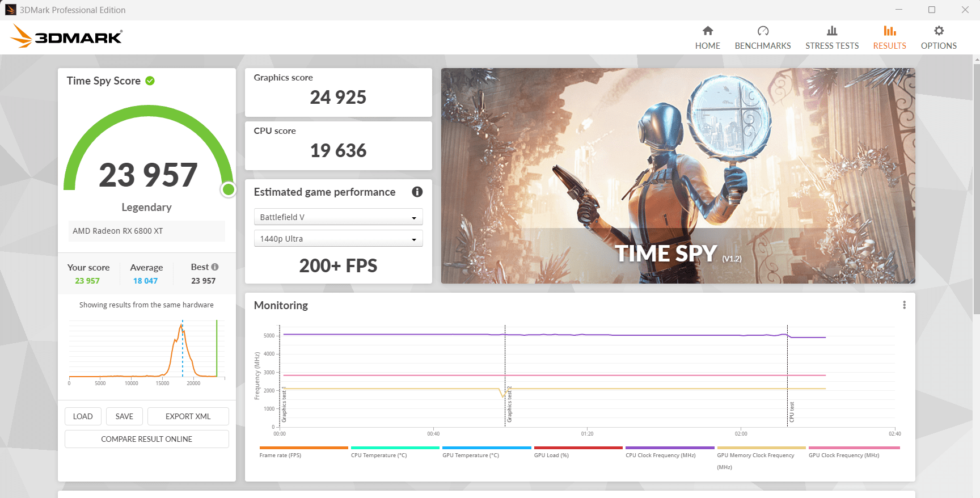The width and height of the screenshot is (980, 498).
Task: Click the 200+ FPS estimate
Action: [338, 266]
